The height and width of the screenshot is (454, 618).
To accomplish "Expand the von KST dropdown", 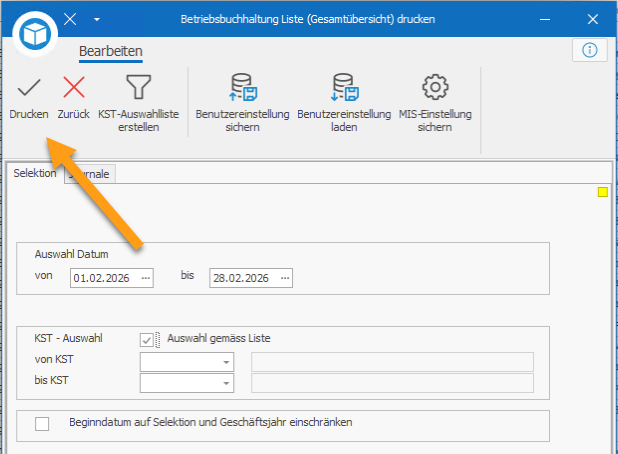I will point(227,362).
